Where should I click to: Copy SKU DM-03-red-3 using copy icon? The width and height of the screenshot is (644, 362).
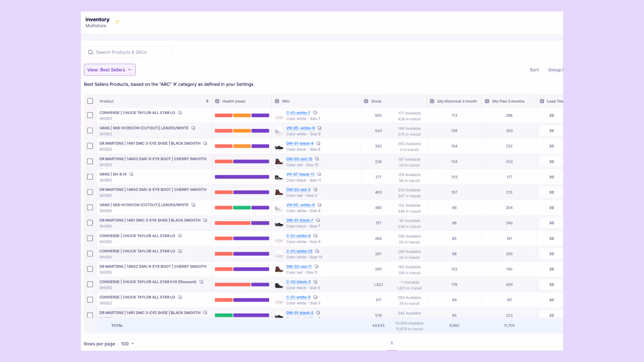pyautogui.click(x=316, y=189)
